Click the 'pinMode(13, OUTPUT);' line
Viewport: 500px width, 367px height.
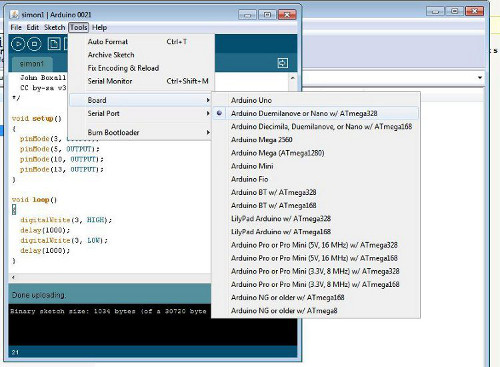62,169
